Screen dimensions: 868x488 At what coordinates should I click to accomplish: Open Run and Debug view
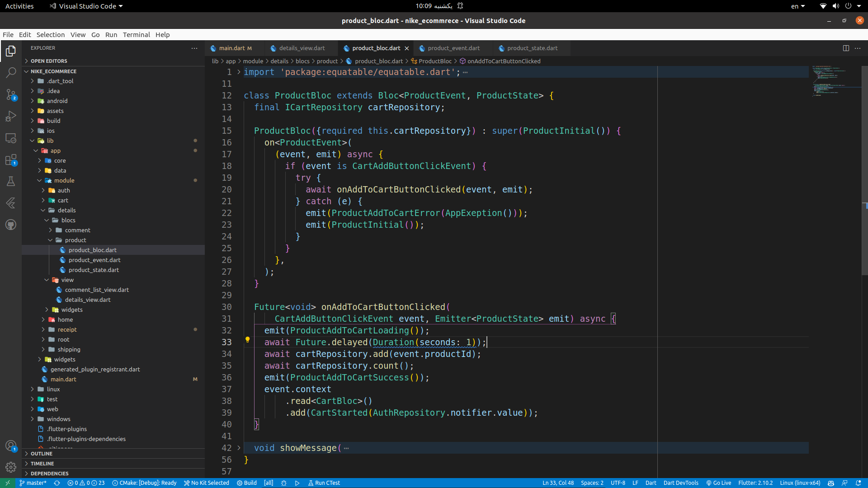click(x=11, y=116)
